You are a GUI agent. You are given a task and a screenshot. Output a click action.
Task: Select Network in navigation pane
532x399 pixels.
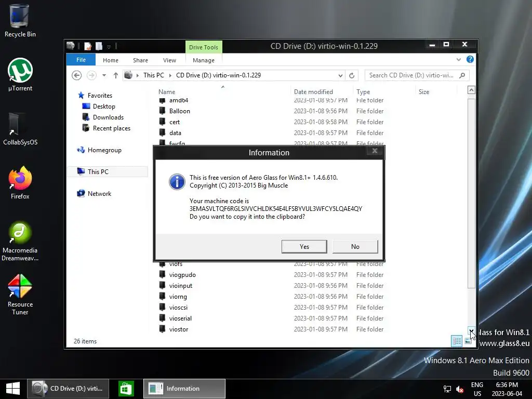coord(99,193)
